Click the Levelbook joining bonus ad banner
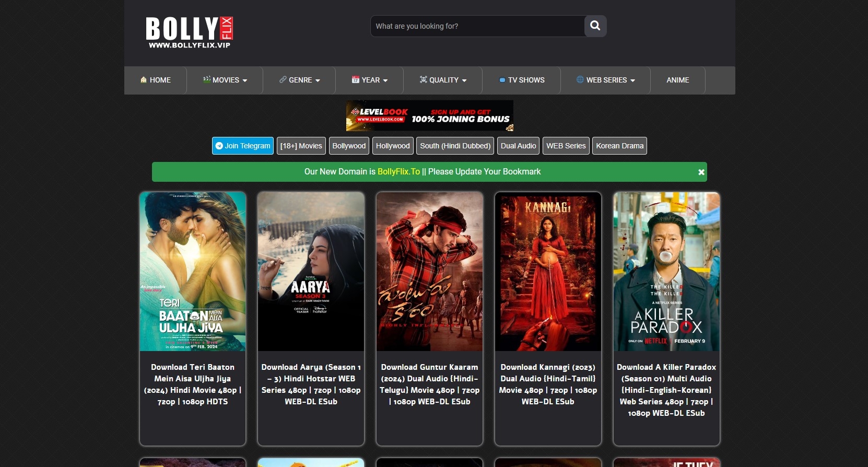 430,115
